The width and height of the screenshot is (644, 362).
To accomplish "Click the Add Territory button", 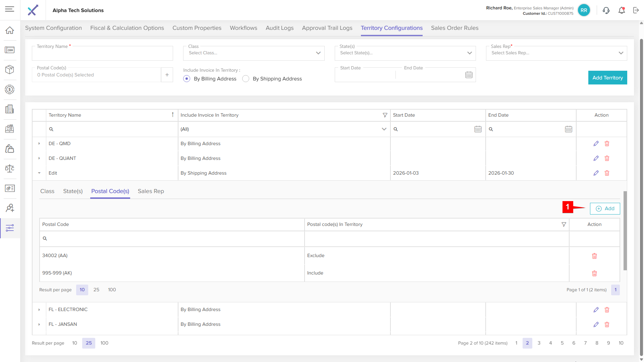I will point(607,77).
